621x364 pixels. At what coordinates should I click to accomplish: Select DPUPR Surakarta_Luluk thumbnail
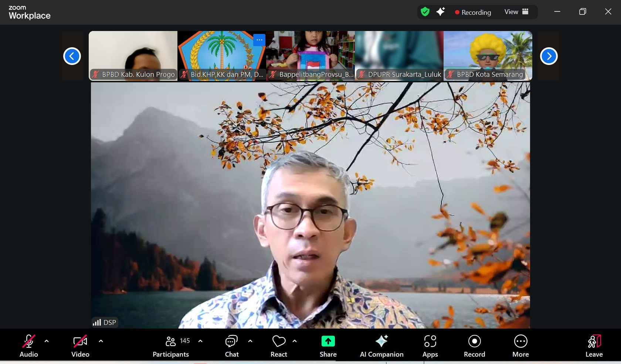pyautogui.click(x=399, y=56)
